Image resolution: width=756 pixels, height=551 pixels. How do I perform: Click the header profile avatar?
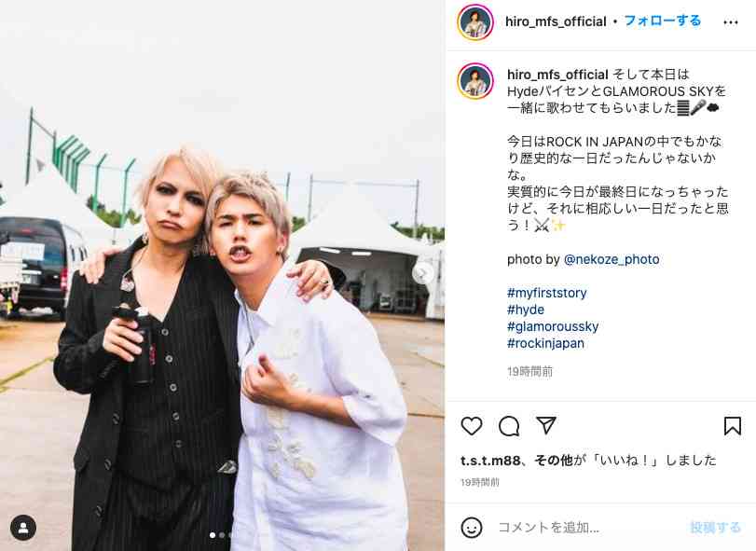475,22
